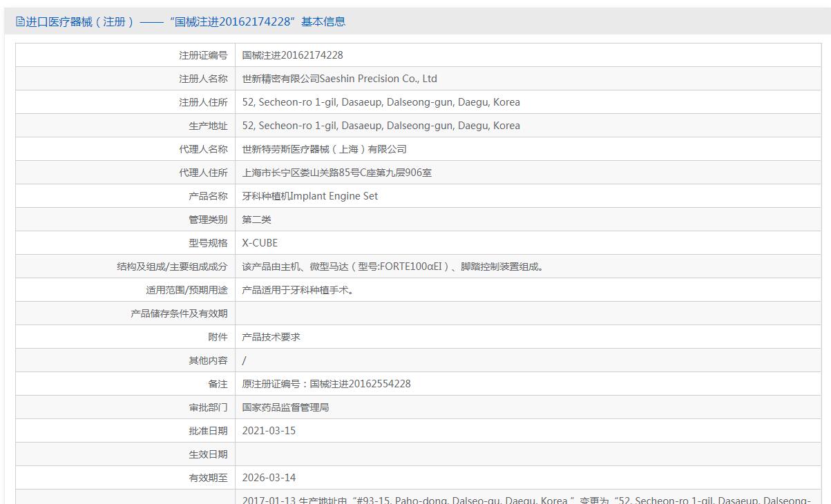Select registration number 国械注进20162174228 in table
Viewport: 831px width, 504px height.
point(293,55)
